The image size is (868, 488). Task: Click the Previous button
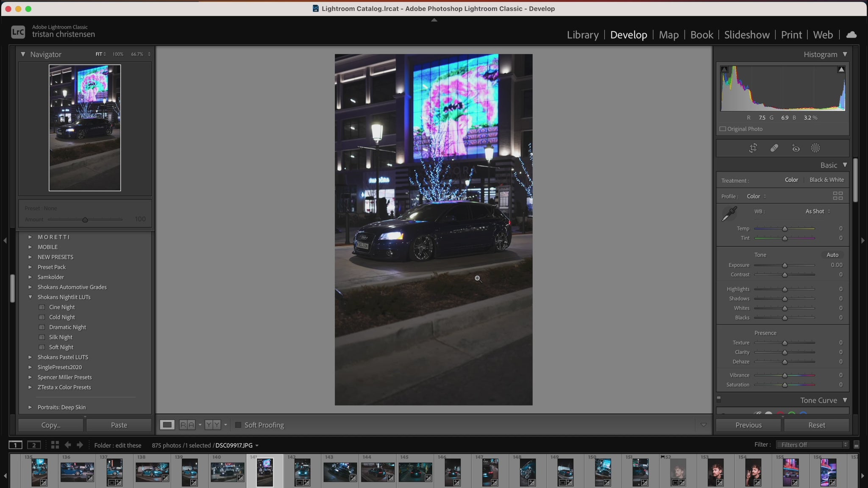748,425
